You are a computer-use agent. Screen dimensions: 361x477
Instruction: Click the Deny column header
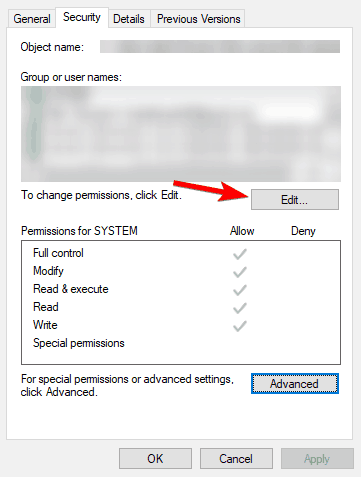tap(303, 231)
